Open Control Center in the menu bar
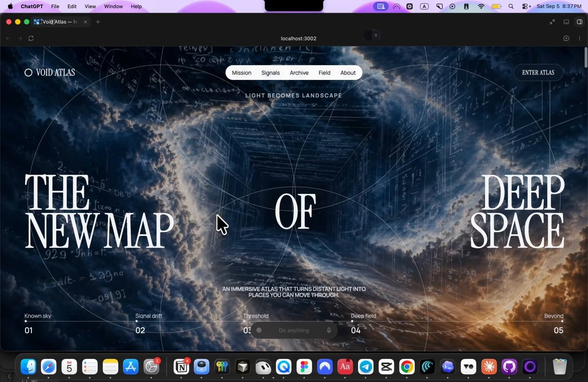Screen dimensions: 588x382 [526, 6]
